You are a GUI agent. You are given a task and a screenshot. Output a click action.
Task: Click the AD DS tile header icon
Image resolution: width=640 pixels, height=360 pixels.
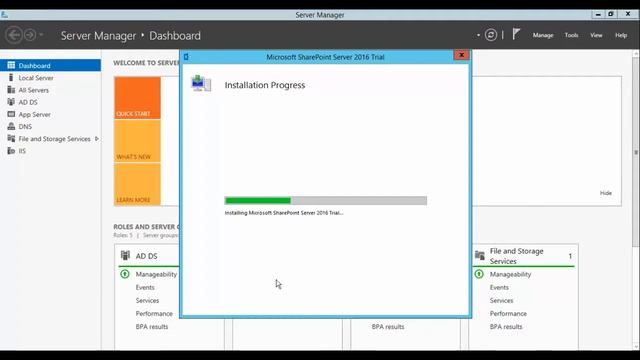point(125,256)
